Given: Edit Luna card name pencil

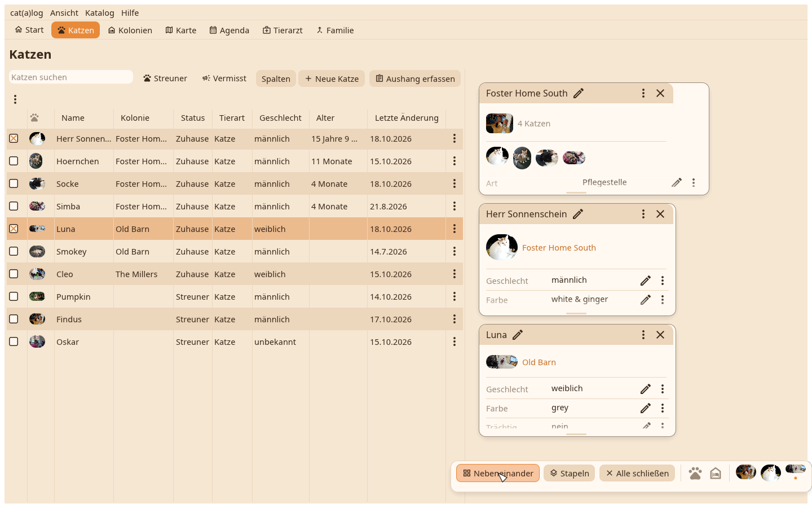Looking at the screenshot, I should pyautogui.click(x=518, y=335).
